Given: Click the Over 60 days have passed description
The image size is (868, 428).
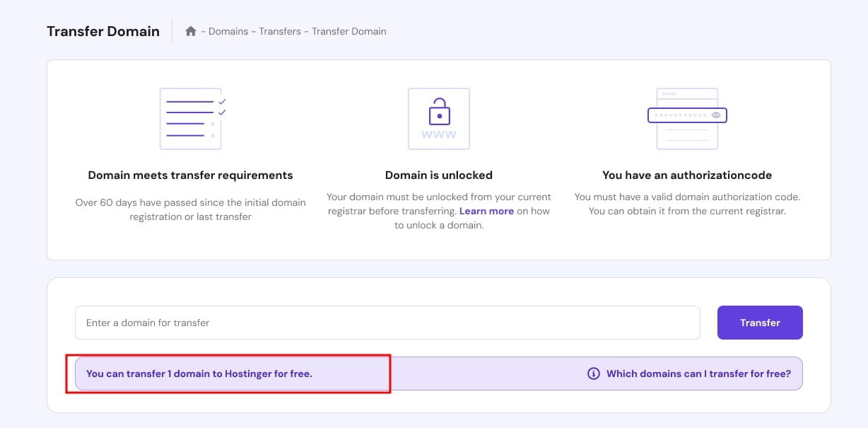Looking at the screenshot, I should (190, 209).
